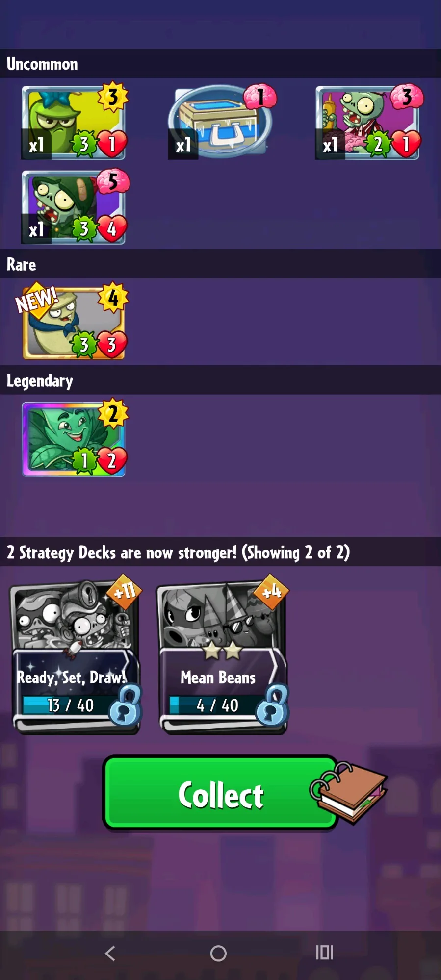
Task: Tap the green Collect button
Action: pos(221,794)
